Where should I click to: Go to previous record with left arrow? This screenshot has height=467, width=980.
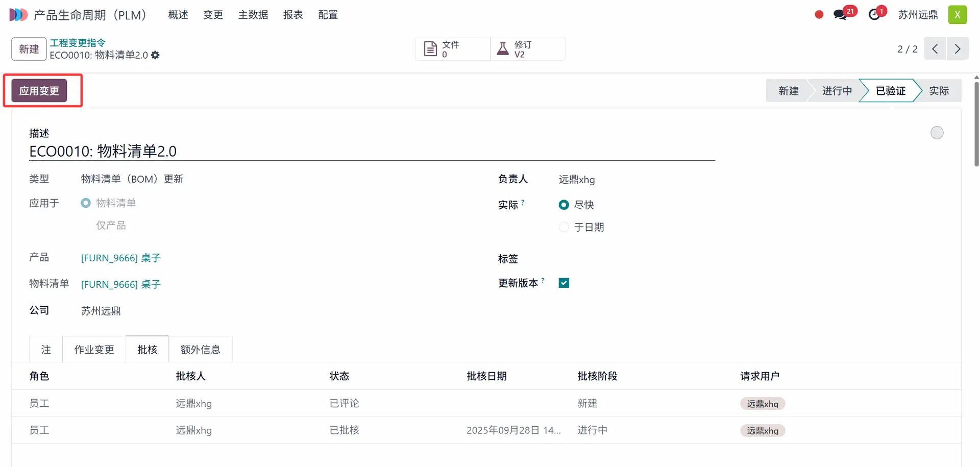click(935, 49)
